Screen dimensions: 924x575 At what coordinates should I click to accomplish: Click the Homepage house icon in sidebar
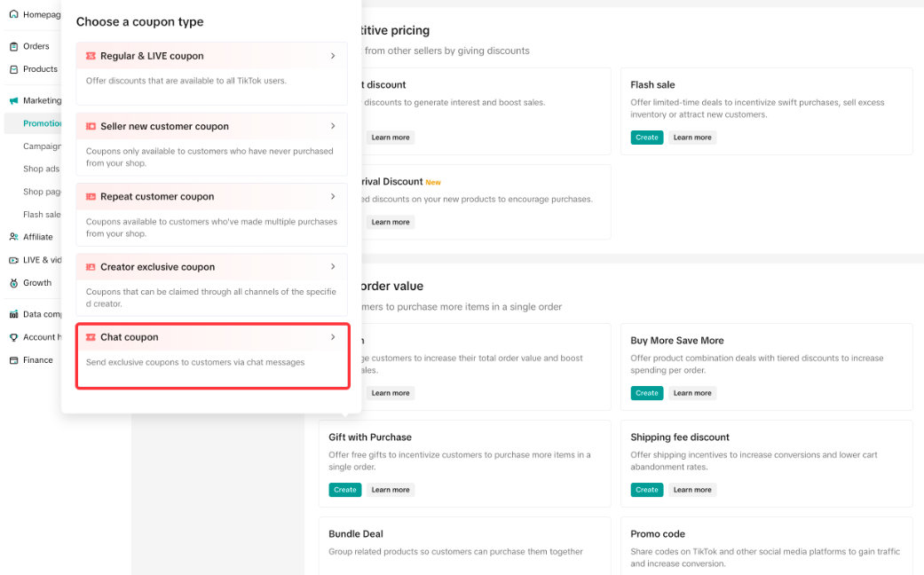(x=13, y=14)
